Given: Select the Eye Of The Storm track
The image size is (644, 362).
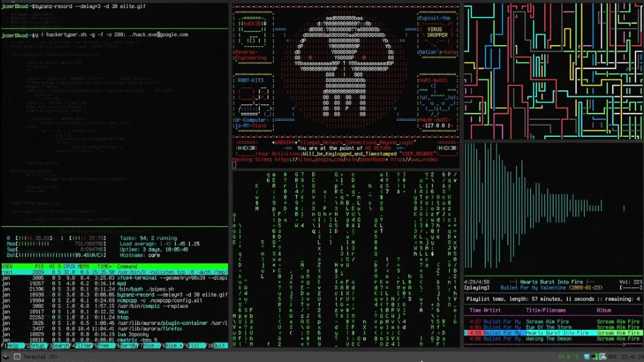Looking at the screenshot, I should [x=552, y=327].
